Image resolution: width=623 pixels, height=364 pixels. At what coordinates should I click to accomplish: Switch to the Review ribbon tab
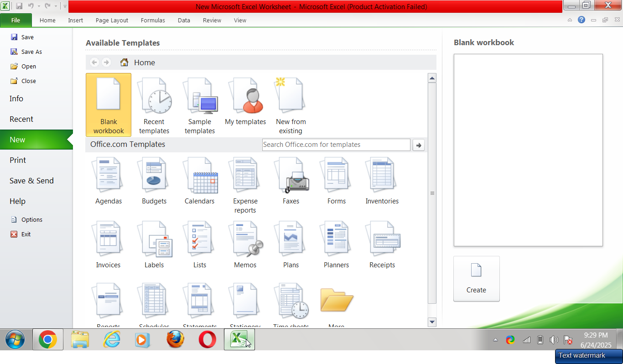212,21
